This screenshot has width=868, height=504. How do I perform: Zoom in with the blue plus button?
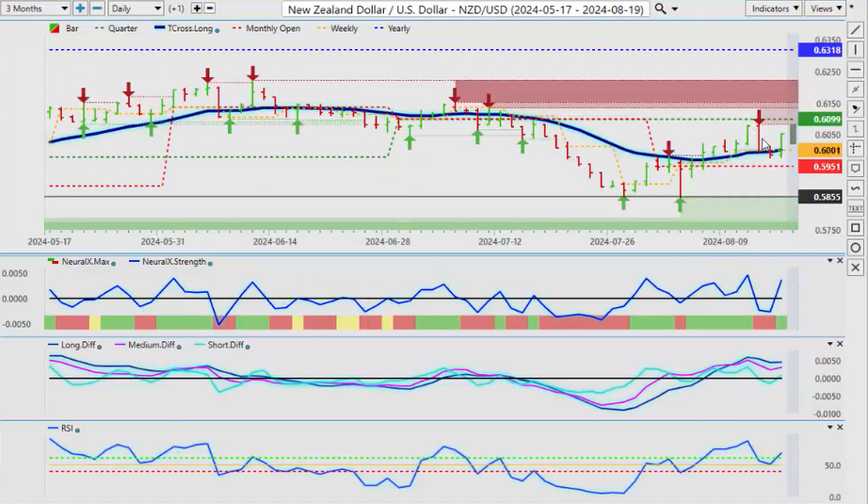80,8
